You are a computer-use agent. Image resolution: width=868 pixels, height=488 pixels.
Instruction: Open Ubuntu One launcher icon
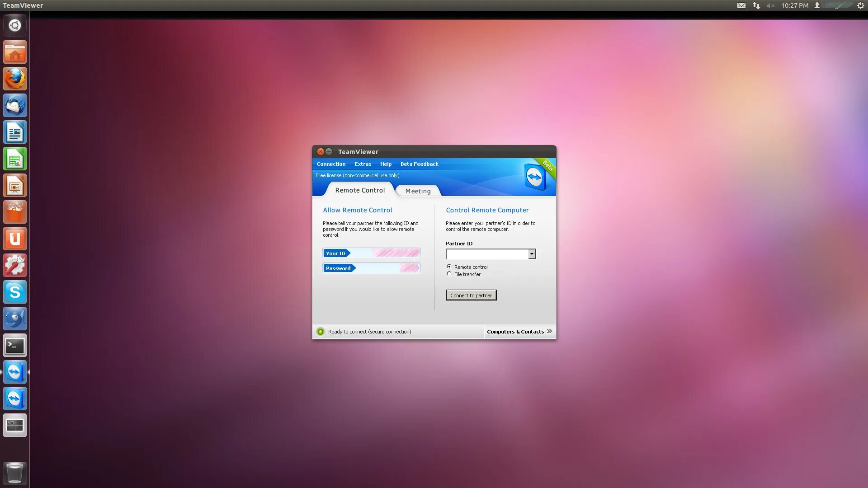click(x=15, y=239)
